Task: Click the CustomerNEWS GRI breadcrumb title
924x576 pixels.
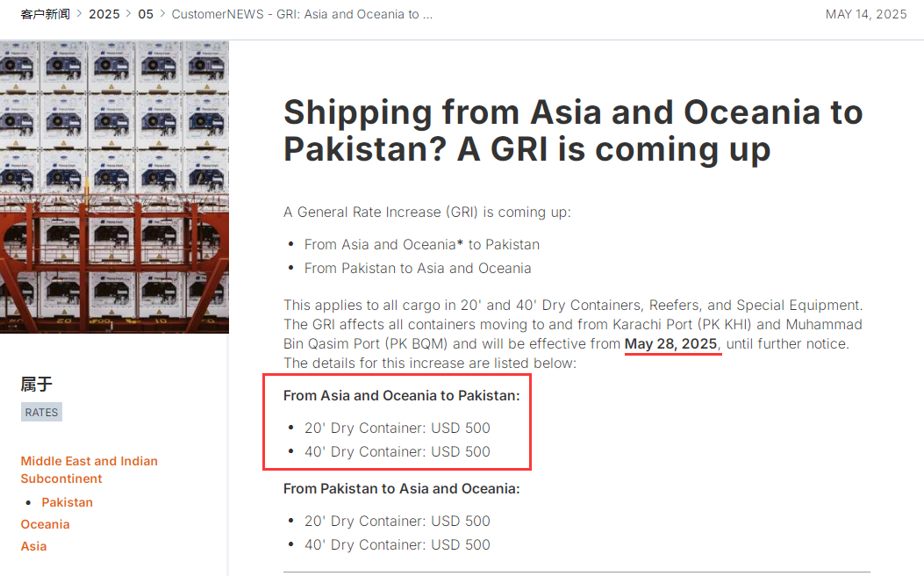Action: [x=302, y=14]
